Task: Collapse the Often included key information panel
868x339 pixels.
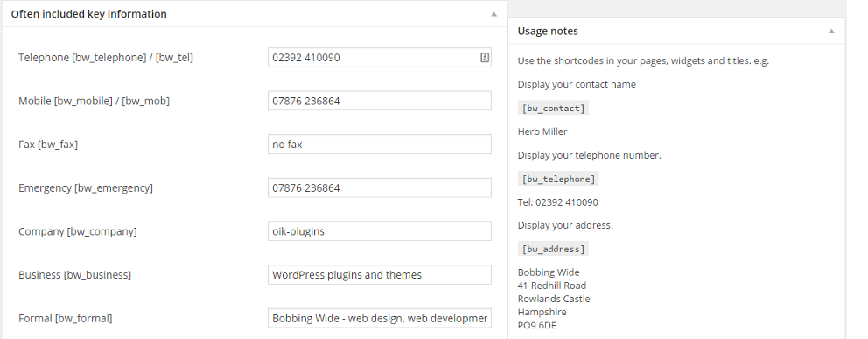Action: tap(493, 14)
